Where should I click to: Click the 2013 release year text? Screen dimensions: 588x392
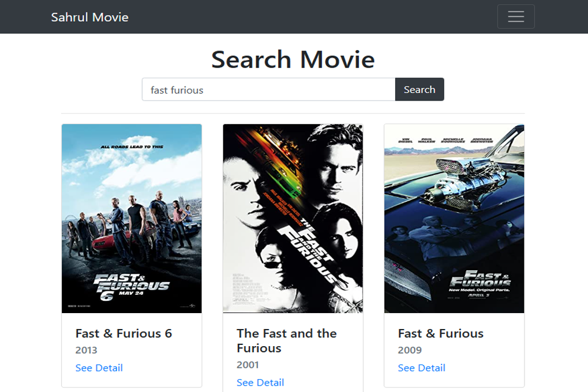[86, 350]
